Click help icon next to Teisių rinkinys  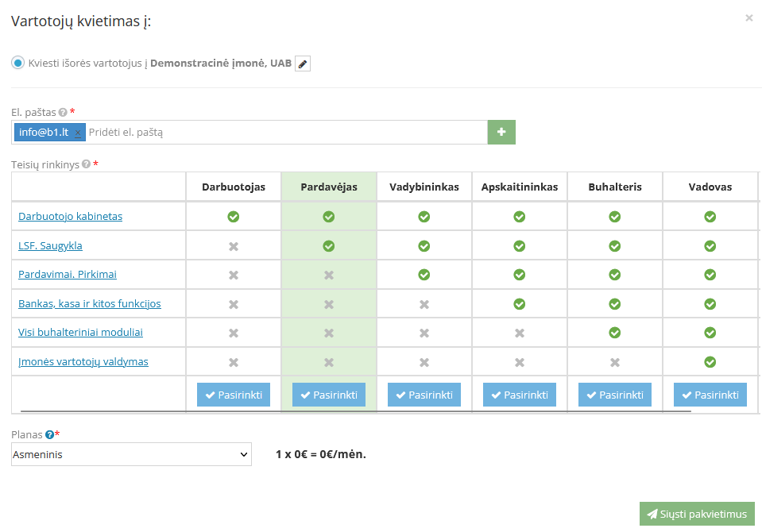click(x=86, y=164)
